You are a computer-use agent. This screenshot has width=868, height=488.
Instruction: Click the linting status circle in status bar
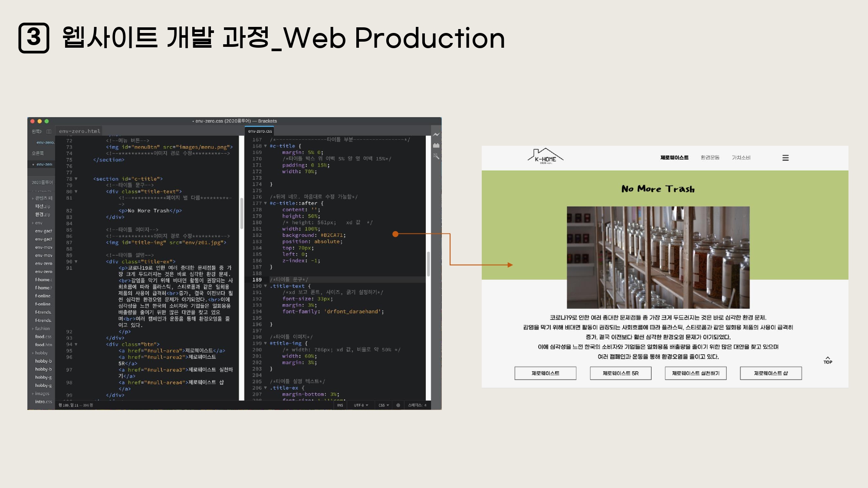tap(398, 405)
